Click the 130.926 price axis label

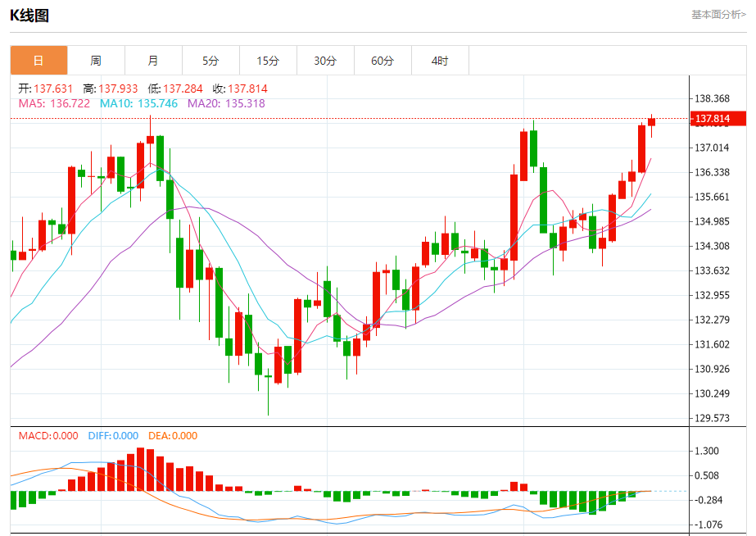click(712, 369)
